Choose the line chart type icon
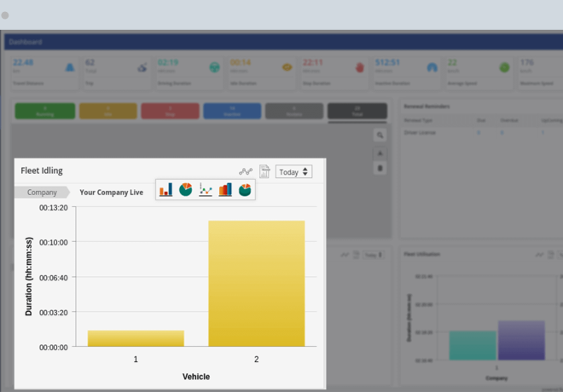 [206, 189]
